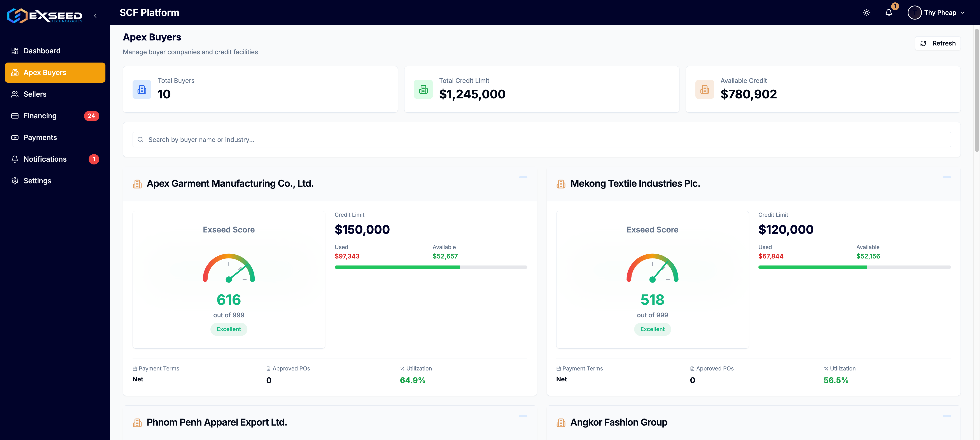The width and height of the screenshot is (980, 440).
Task: Click the Settings gear icon
Action: coord(15,181)
